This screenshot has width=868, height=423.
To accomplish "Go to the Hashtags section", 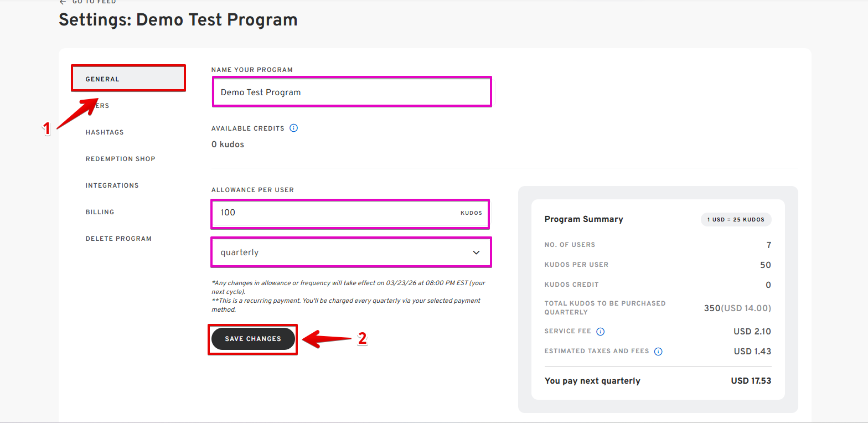I will 105,132.
